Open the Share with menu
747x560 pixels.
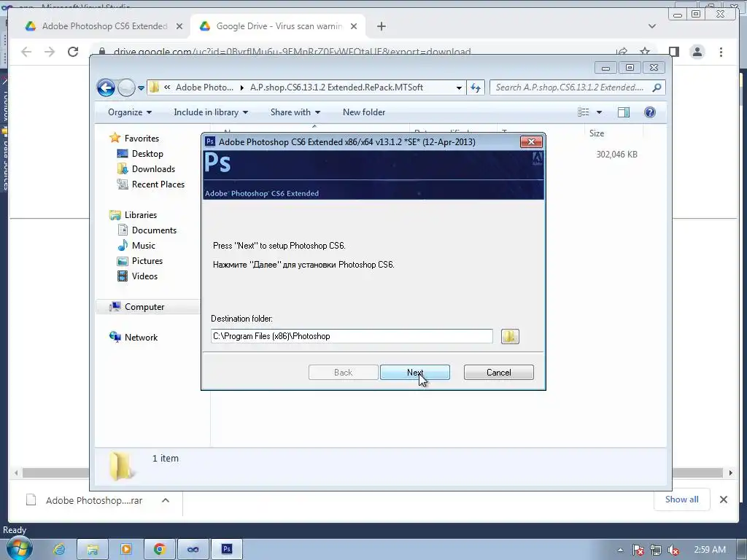click(x=295, y=112)
